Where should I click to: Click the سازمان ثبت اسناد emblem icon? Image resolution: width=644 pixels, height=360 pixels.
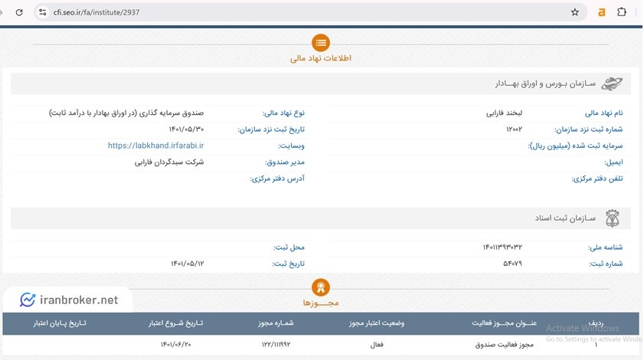pyautogui.click(x=612, y=218)
